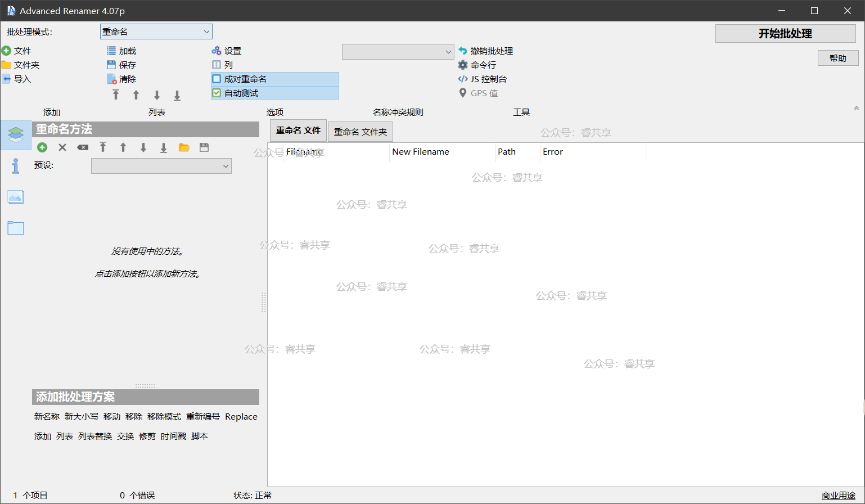
Task: Remove selected method with X icon
Action: point(62,147)
